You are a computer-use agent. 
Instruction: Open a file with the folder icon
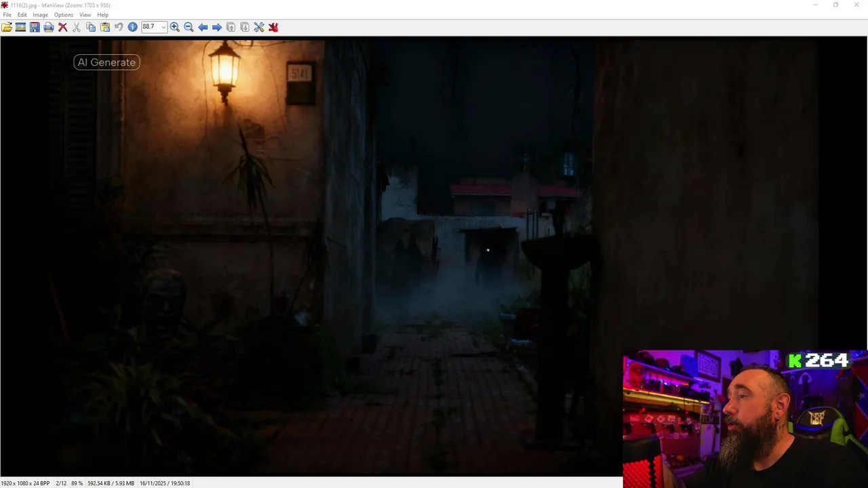(7, 27)
